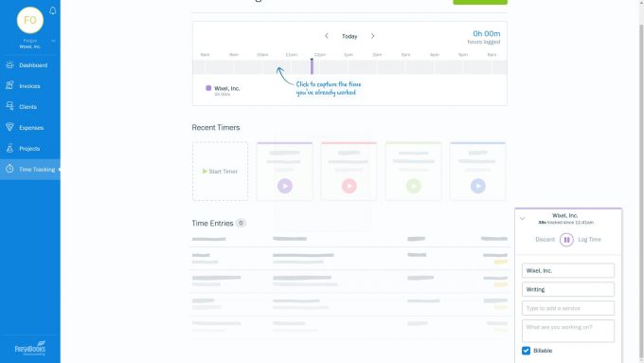
Task: Click Start Timer card
Action: coord(220,172)
